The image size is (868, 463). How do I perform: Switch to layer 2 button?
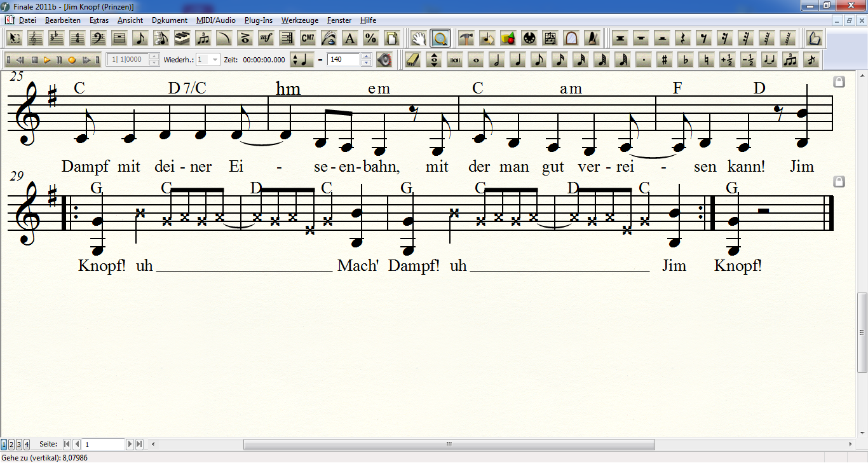[x=11, y=444]
